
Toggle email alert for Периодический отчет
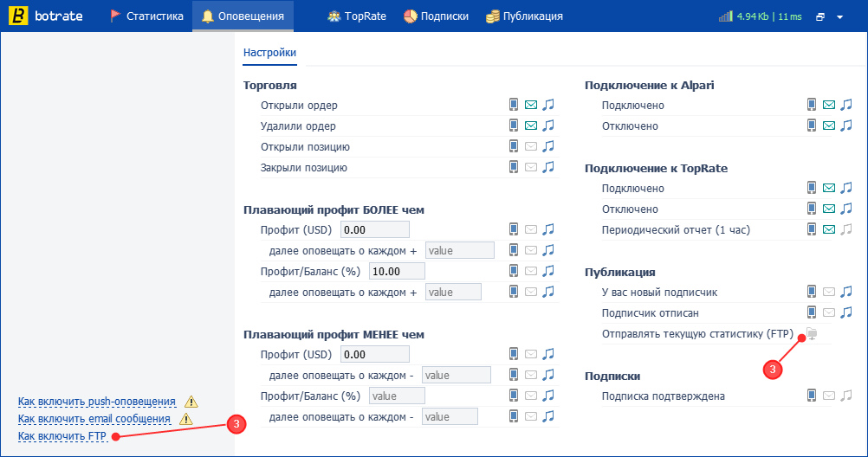(x=829, y=229)
